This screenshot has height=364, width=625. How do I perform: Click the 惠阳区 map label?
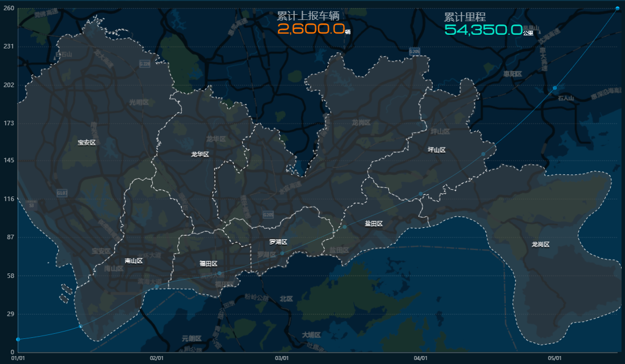[512, 74]
